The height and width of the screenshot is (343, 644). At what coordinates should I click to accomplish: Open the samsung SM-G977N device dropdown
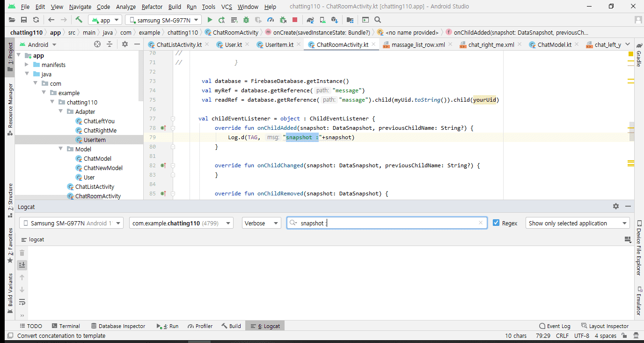[163, 20]
